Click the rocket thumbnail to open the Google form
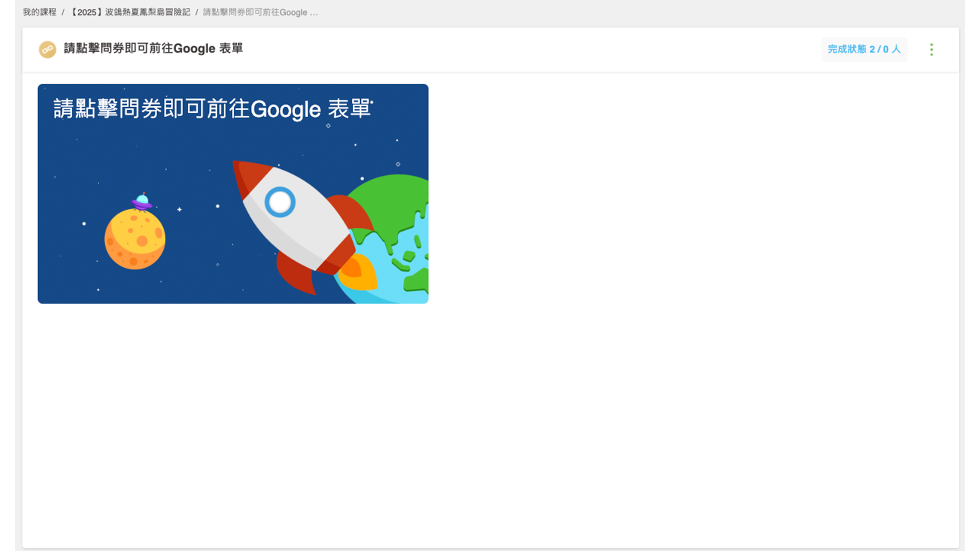The width and height of the screenshot is (980, 551). click(233, 194)
